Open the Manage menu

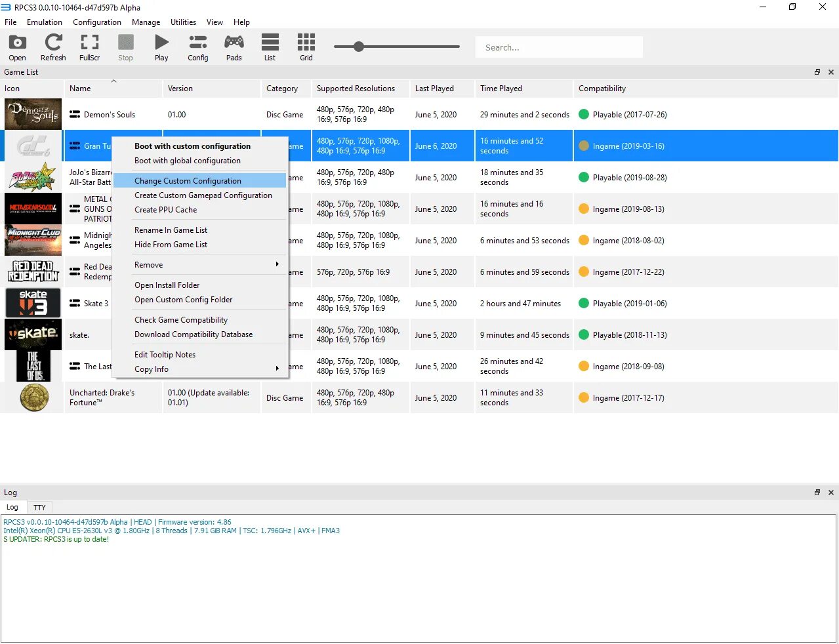click(146, 22)
